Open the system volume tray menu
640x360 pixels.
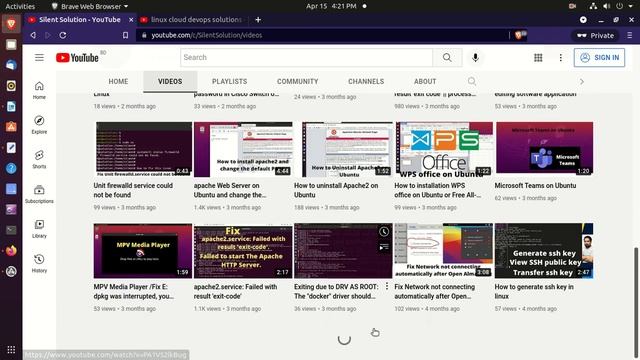(x=607, y=6)
